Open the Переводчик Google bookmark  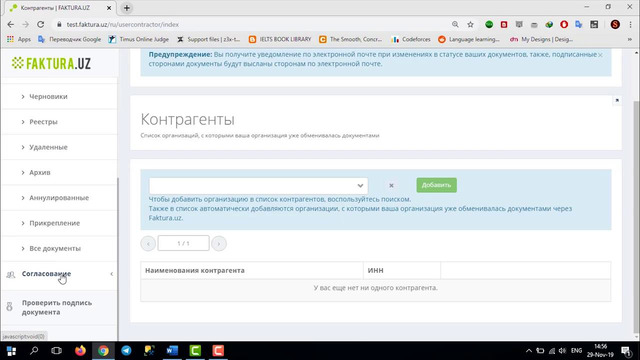[69, 40]
